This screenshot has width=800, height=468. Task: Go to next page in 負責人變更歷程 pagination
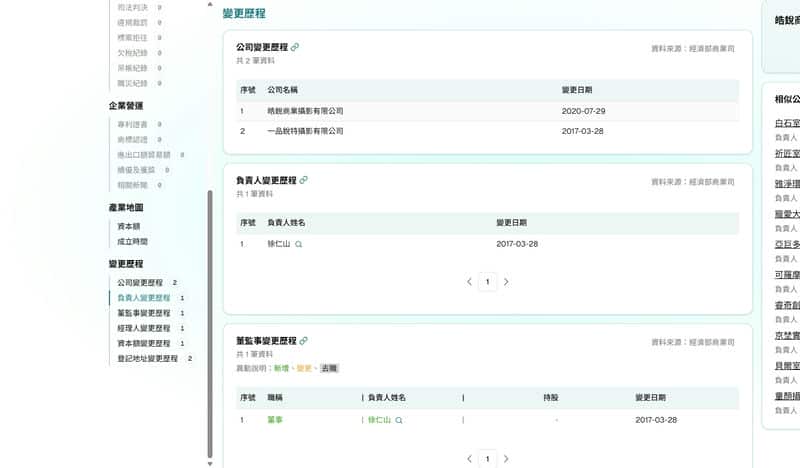506,282
